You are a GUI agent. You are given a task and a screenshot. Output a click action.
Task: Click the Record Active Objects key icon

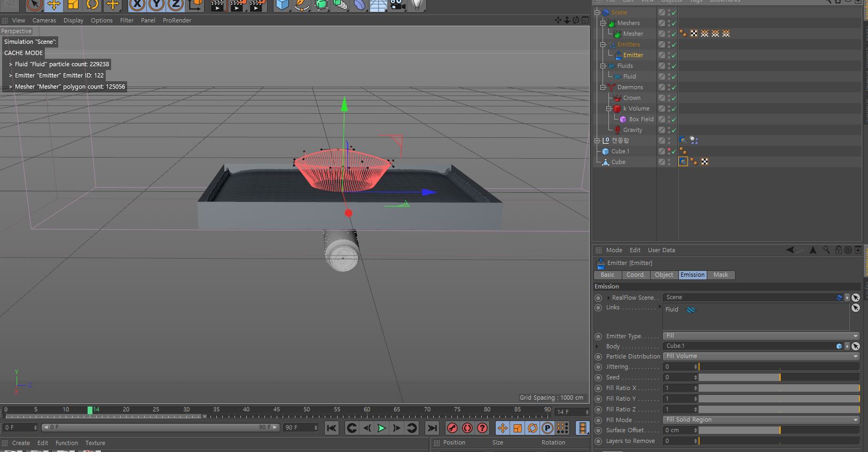(452, 428)
